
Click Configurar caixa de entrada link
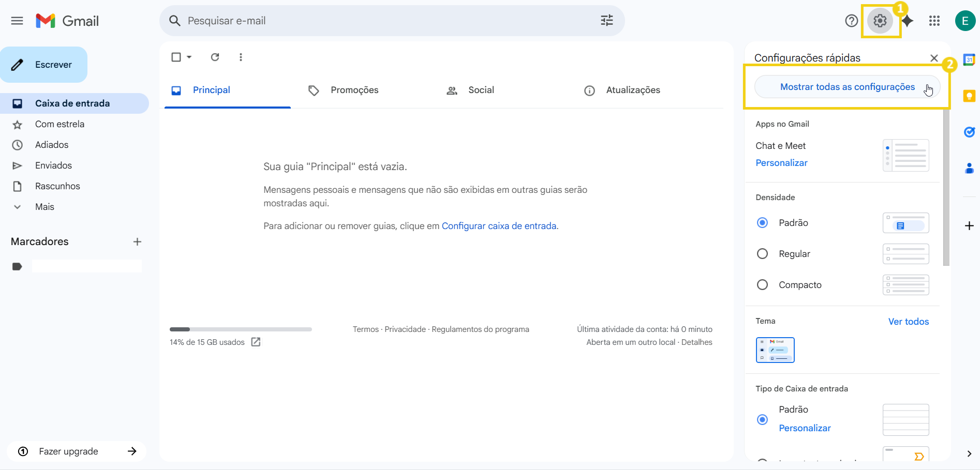click(x=499, y=226)
